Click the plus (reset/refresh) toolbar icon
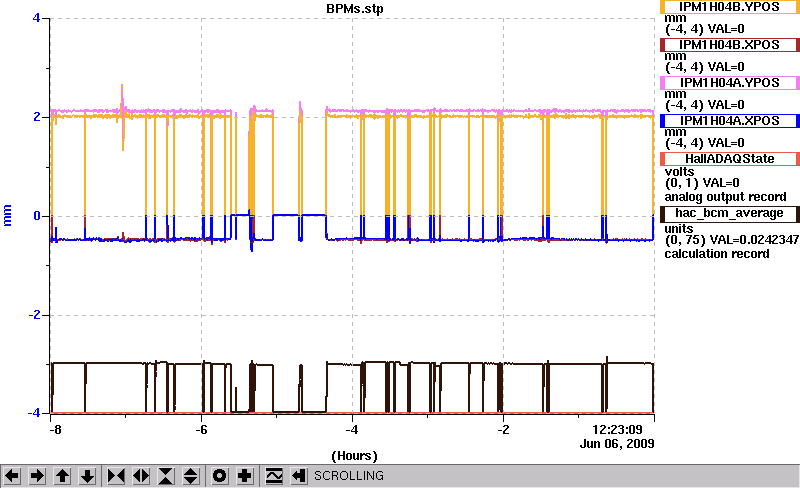The height and width of the screenshot is (488, 800). pos(245,476)
